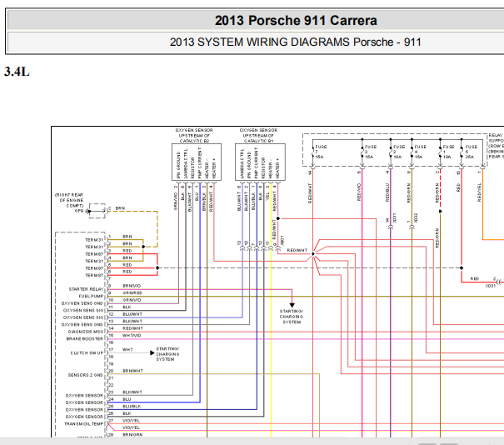Click the DIAGNOSIS MSG pin label

coord(86,332)
